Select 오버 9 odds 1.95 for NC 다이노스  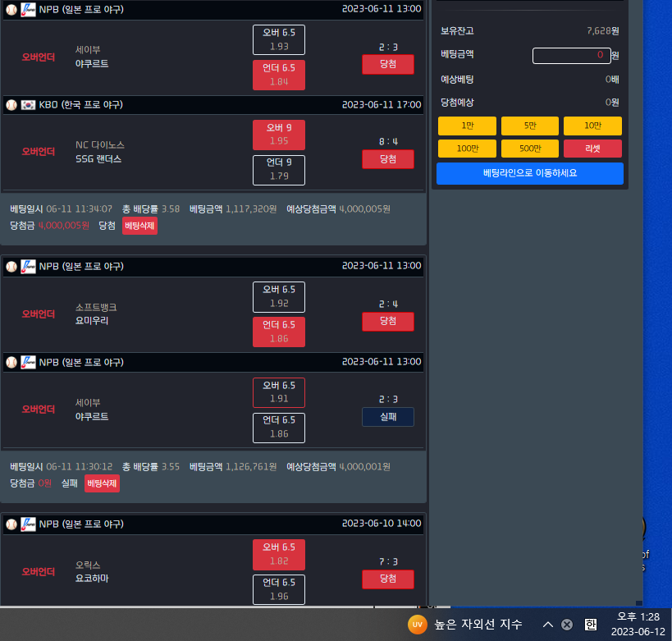point(279,135)
